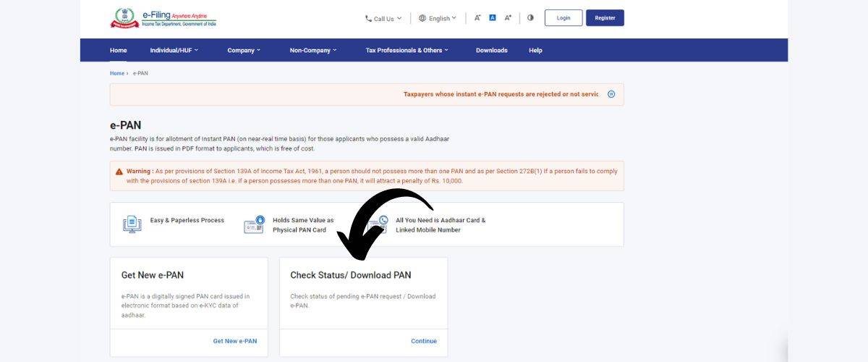Screen dimensions: 868x362
Task: Click Continue under Check Status/ Download PAN
Action: pos(424,341)
